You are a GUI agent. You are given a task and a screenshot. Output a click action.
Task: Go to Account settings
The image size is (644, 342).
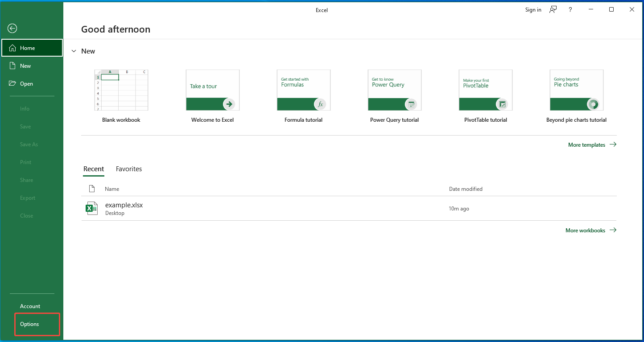point(30,306)
